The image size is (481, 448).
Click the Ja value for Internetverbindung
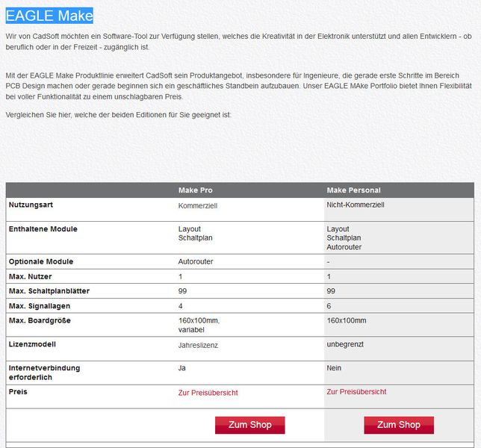(x=182, y=368)
